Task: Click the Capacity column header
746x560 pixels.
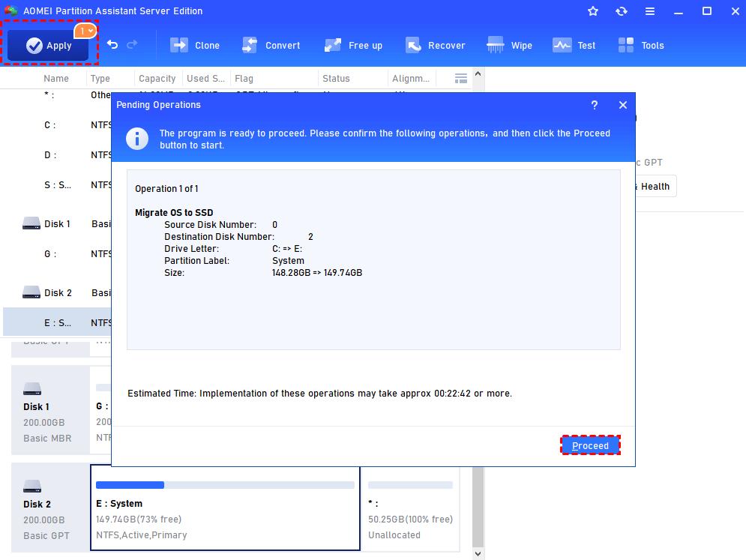Action: [x=157, y=79]
